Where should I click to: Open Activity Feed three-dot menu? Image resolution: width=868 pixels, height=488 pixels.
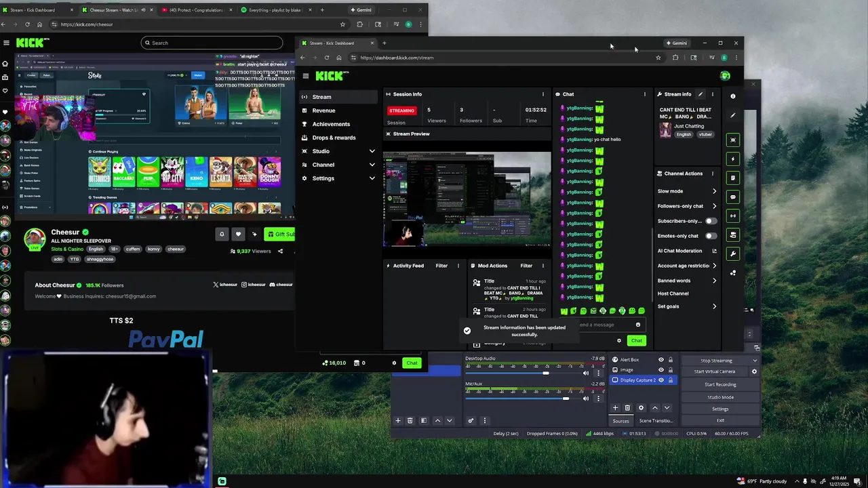pyautogui.click(x=458, y=266)
